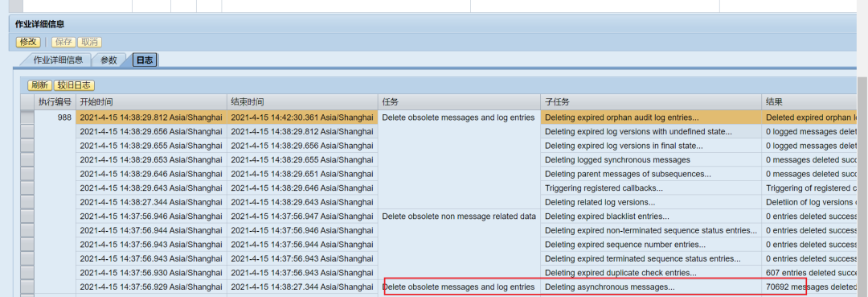Select row selector for orphan audit log row
This screenshot has width=868, height=297.
(x=27, y=118)
